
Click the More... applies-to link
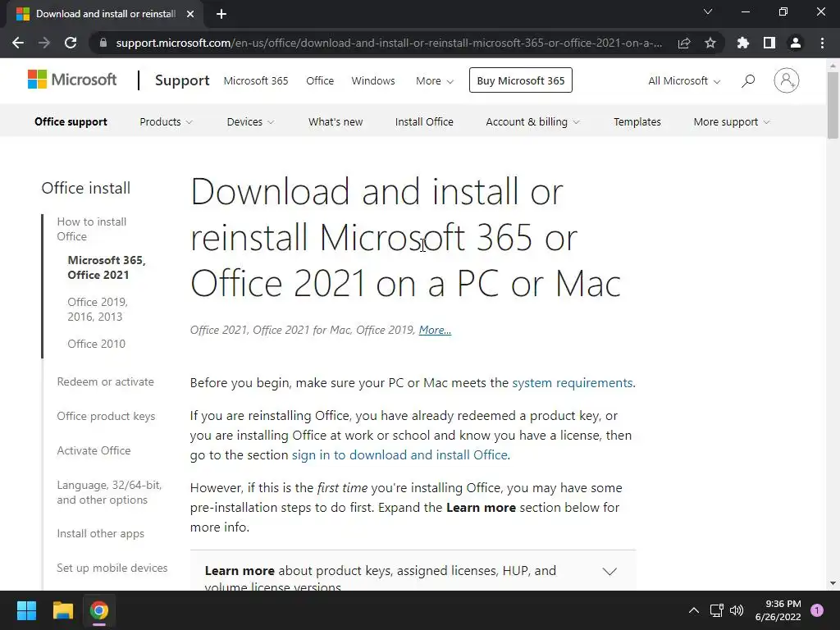click(435, 330)
